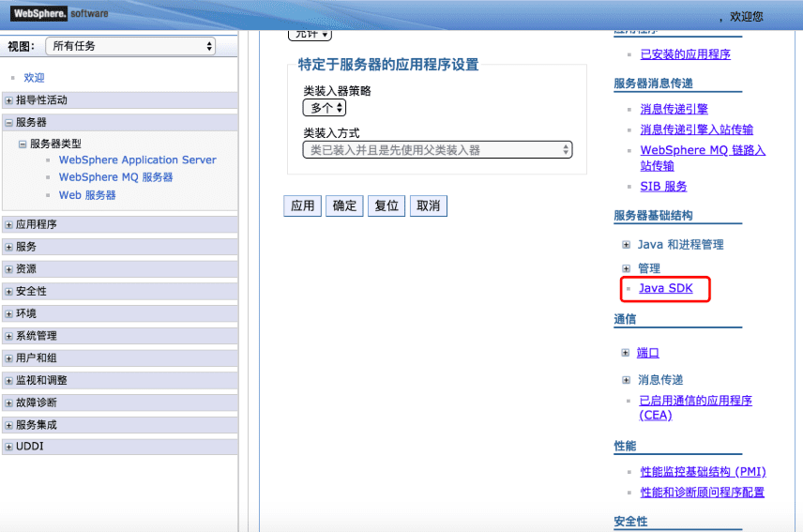Click the 特定于服务器的应用程序设置 heading
Image resolution: width=803 pixels, height=532 pixels.
[388, 65]
